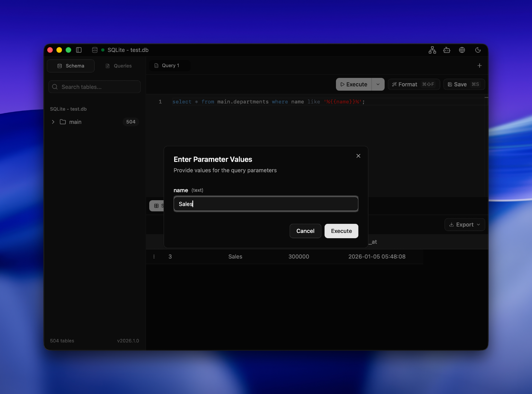Open the AI assistant robot icon
Image resolution: width=532 pixels, height=394 pixels.
tap(447, 50)
